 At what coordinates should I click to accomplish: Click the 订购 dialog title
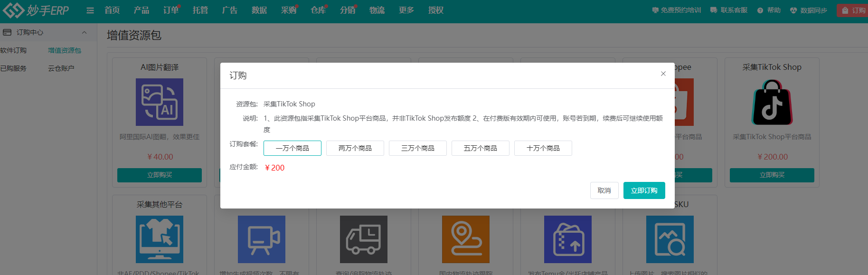coord(238,76)
